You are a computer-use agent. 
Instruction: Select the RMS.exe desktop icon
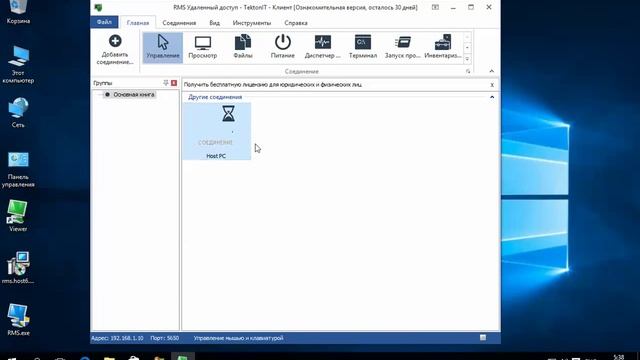coord(18,320)
